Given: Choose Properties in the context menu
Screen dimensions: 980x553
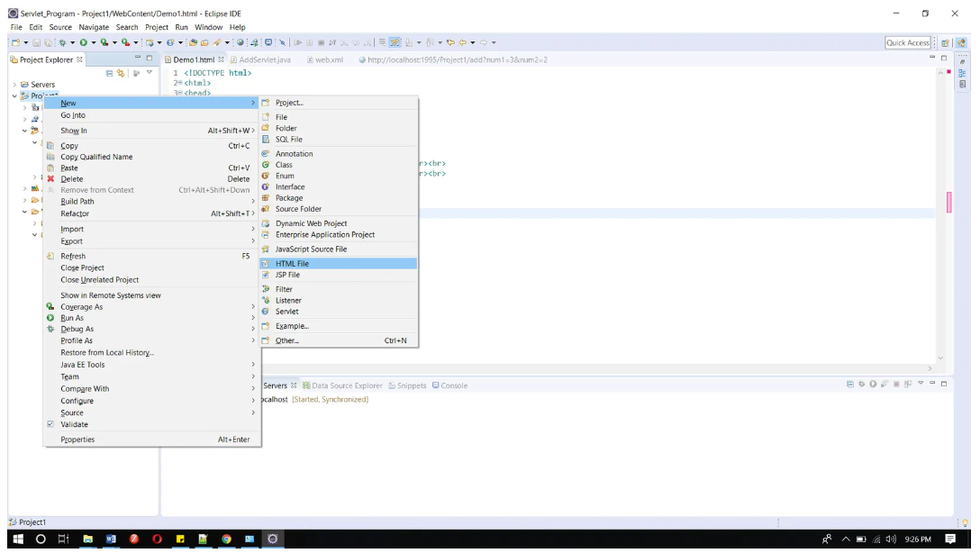Looking at the screenshot, I should pyautogui.click(x=77, y=440).
